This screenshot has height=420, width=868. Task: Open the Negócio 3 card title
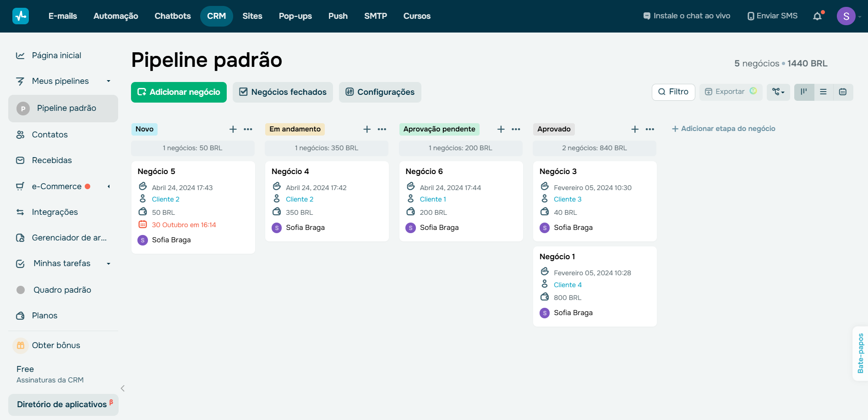click(x=558, y=171)
